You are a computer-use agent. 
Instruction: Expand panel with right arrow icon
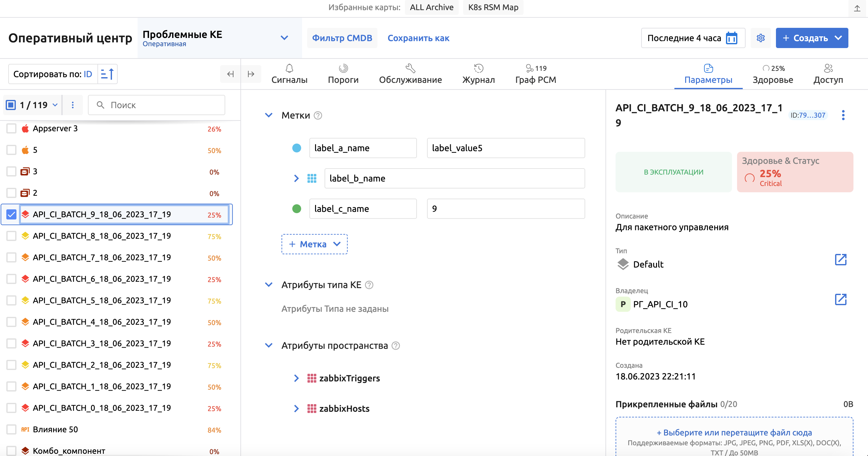coord(251,74)
